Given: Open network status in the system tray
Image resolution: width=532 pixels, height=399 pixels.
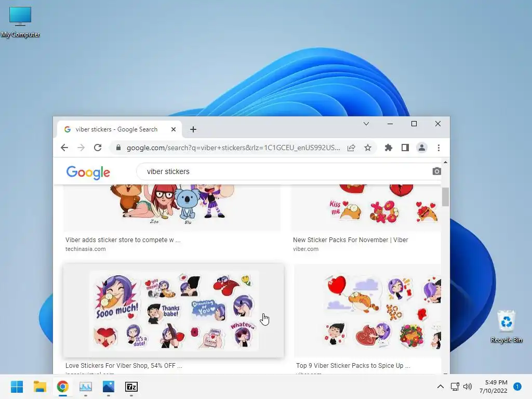Looking at the screenshot, I should point(455,387).
